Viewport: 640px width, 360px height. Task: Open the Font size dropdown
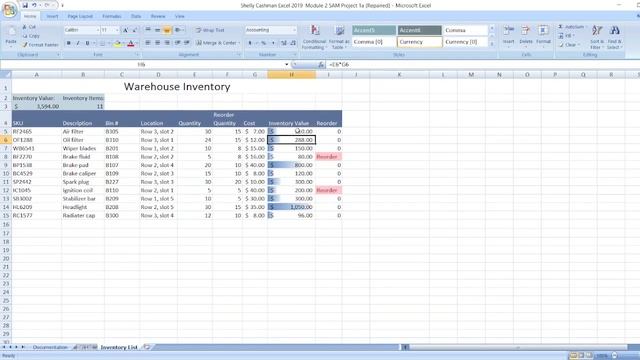pos(117,30)
